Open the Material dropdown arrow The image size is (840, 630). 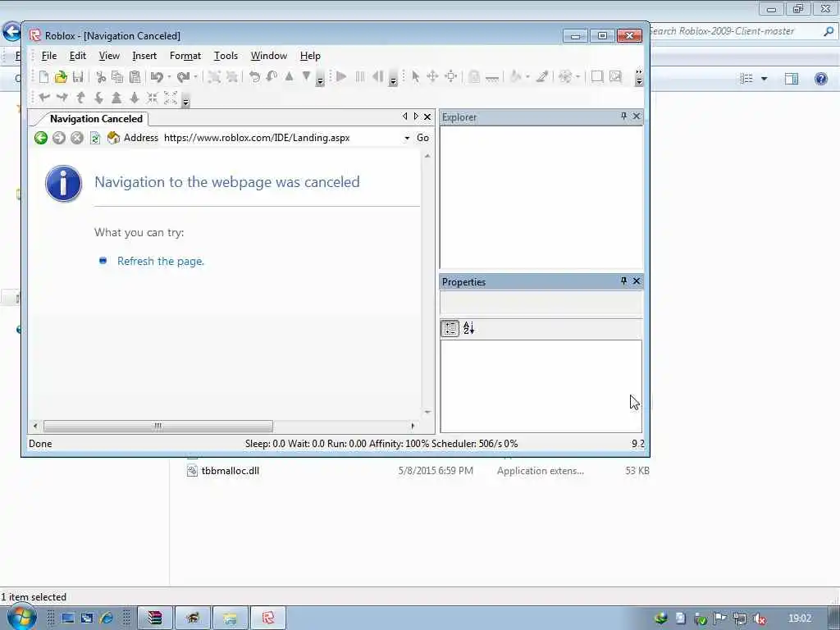point(577,77)
